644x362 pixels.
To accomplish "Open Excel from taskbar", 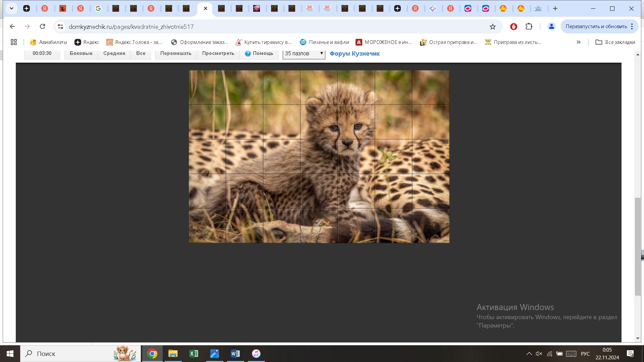I will 194,354.
